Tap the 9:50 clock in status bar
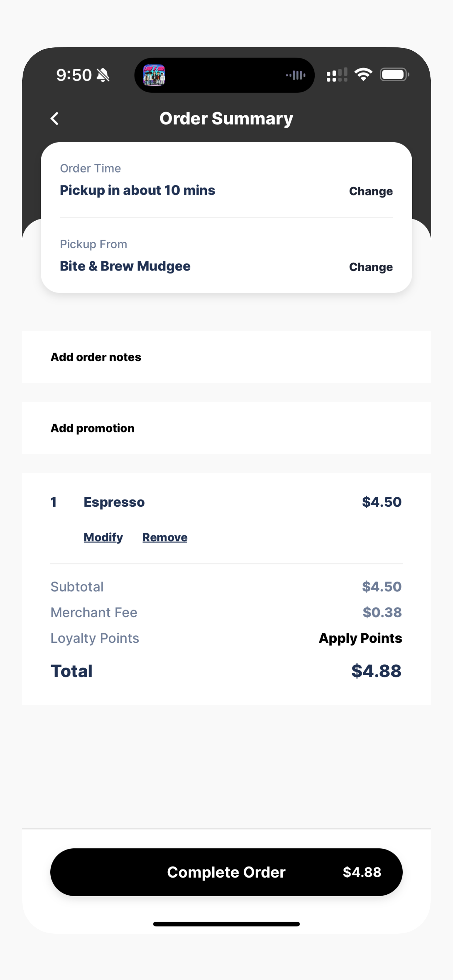 [74, 75]
